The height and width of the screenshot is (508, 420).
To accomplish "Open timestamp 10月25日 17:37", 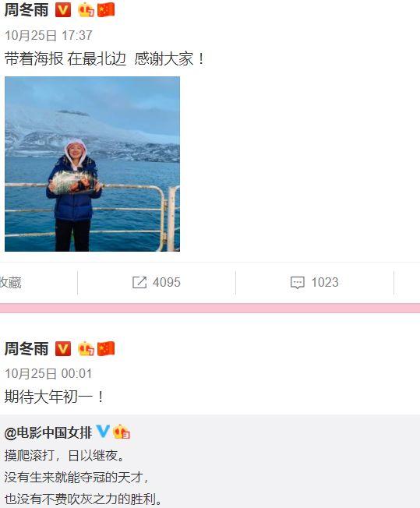I will [x=48, y=35].
